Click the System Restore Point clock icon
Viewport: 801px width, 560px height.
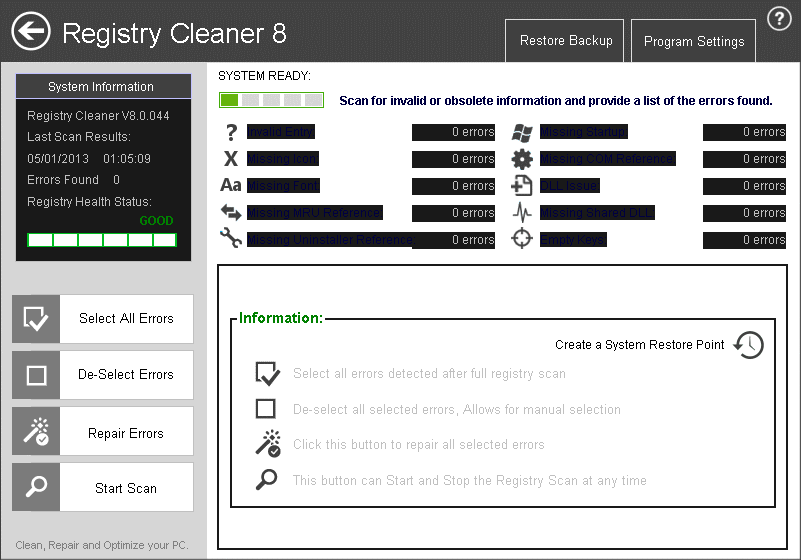click(x=748, y=345)
